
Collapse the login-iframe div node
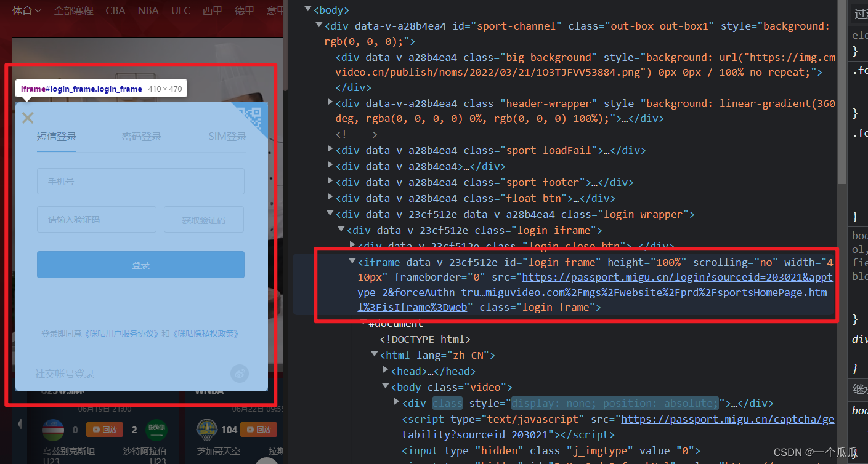(x=341, y=230)
